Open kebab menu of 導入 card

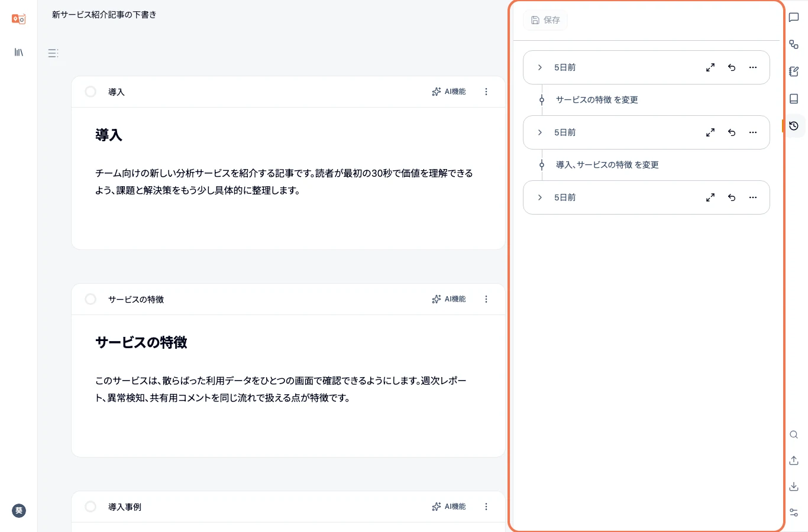(x=486, y=92)
